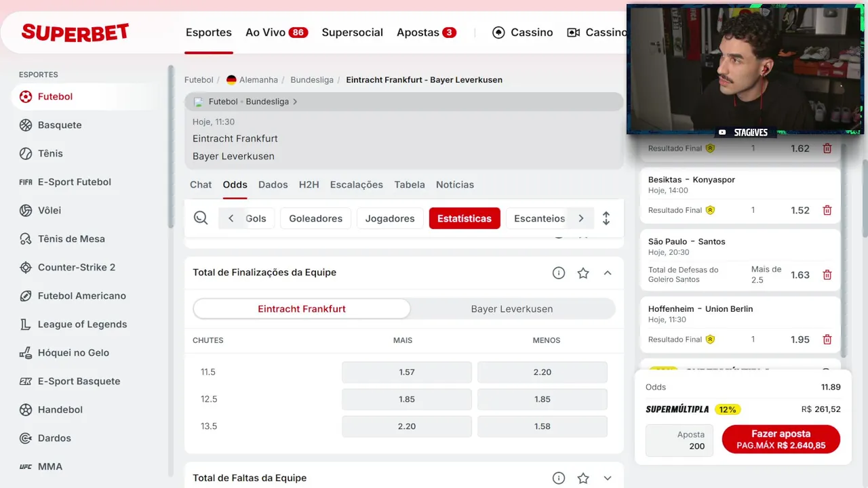Delete Hoffenheim - Union Berlin selection

[827, 339]
